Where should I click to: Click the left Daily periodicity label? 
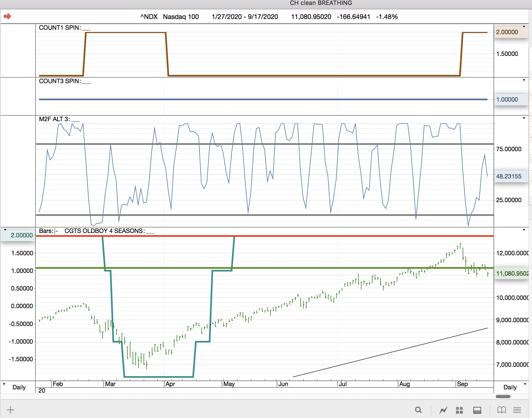pyautogui.click(x=19, y=387)
